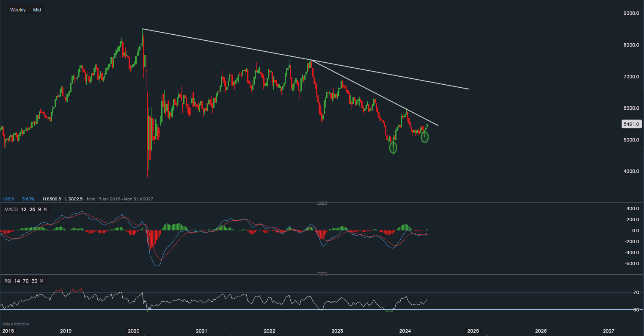
Task: Click the 5491.0 current price tag
Action: [630, 124]
